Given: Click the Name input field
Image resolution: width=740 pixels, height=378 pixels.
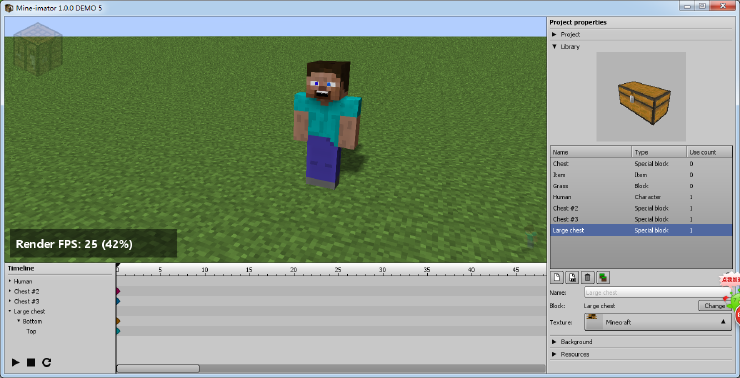Looking at the screenshot, I should [x=656, y=293].
